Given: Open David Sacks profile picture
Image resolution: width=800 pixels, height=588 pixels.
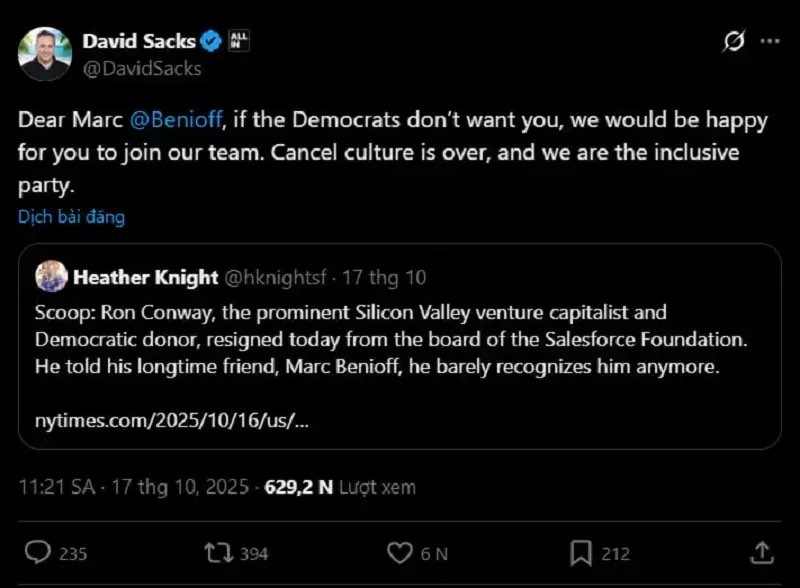Looking at the screenshot, I should point(45,54).
